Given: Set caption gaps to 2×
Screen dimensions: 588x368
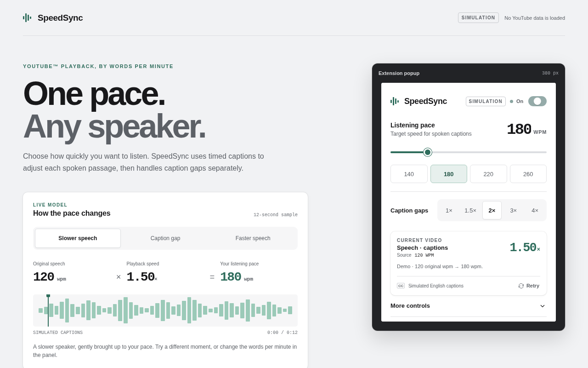Looking at the screenshot, I should coord(492,210).
